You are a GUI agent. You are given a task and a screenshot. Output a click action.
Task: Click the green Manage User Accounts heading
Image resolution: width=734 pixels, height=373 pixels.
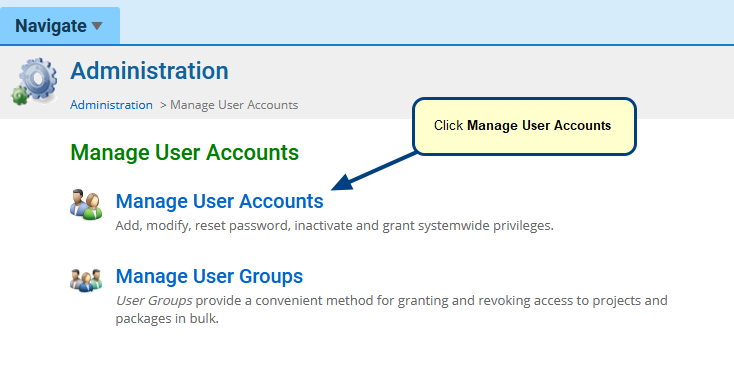tap(184, 153)
